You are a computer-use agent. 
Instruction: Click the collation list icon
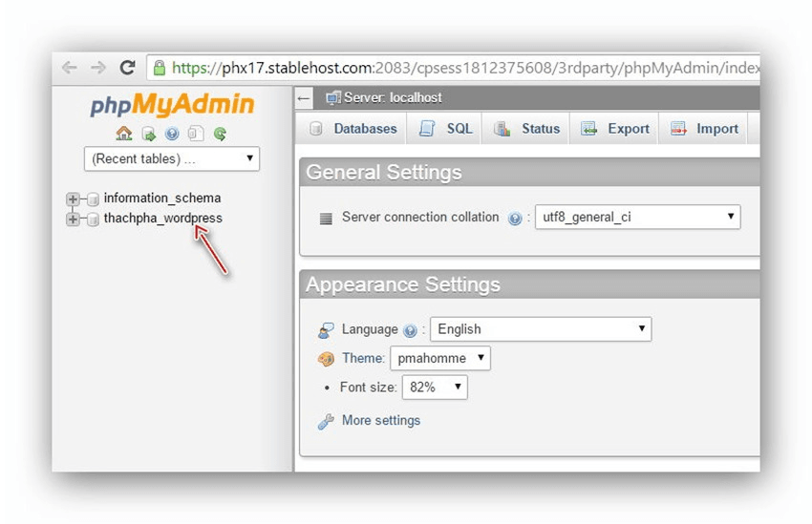326,219
